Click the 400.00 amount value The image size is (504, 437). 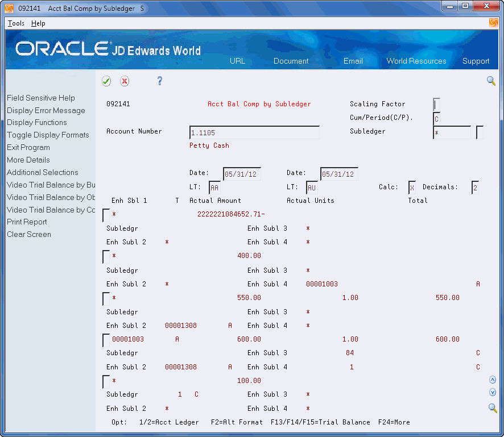(249, 256)
